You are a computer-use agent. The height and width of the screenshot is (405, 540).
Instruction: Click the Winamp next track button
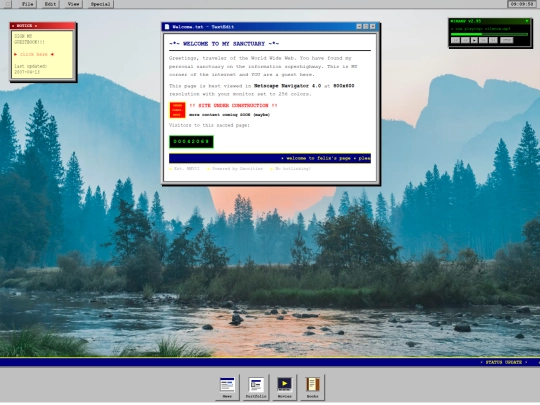point(493,40)
